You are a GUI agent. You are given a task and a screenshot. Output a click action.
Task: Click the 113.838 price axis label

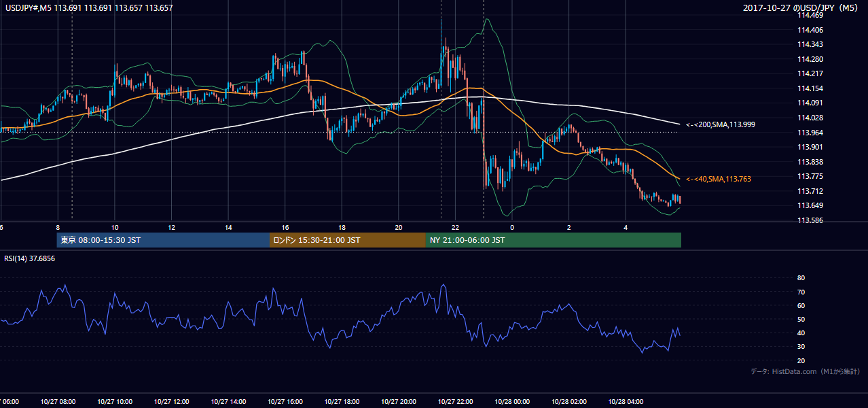click(810, 162)
